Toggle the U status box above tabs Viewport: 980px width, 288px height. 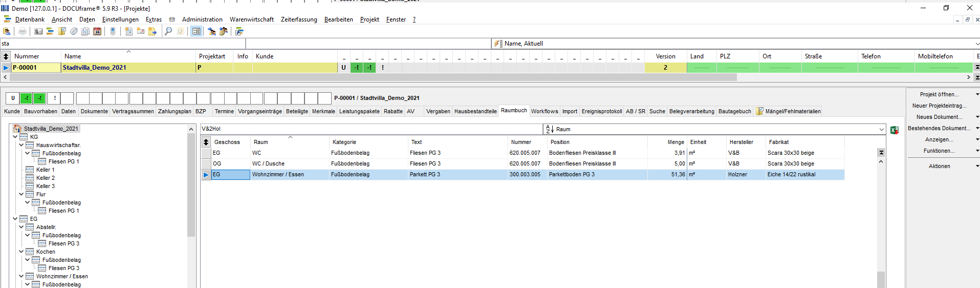click(x=13, y=98)
